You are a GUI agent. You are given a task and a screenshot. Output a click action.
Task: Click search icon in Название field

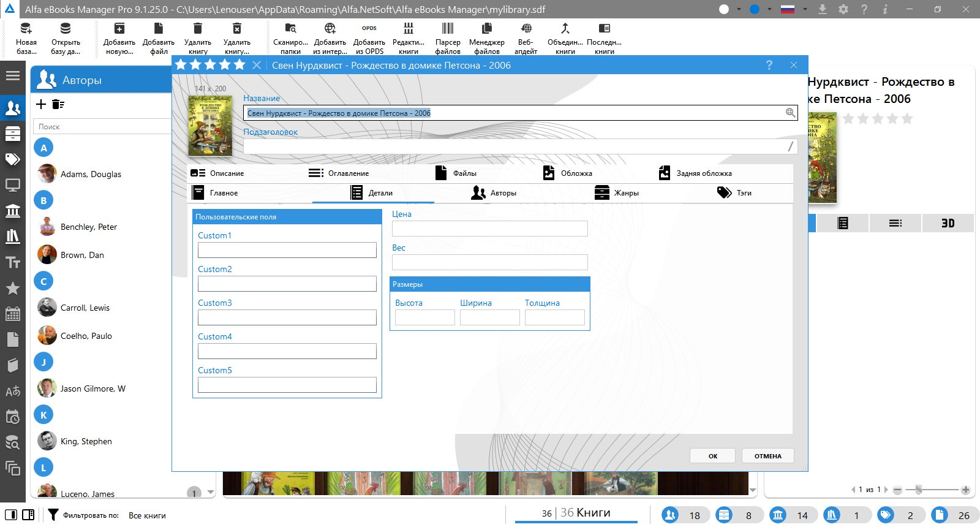click(790, 113)
